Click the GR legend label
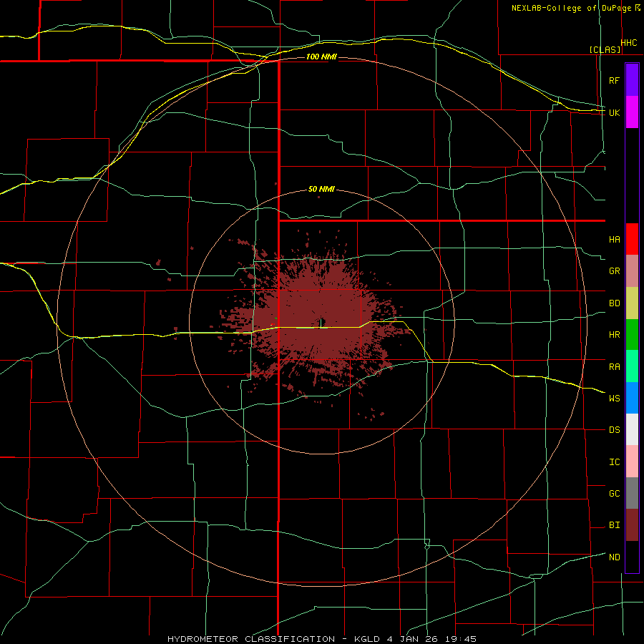This screenshot has width=644, height=644. point(615,271)
